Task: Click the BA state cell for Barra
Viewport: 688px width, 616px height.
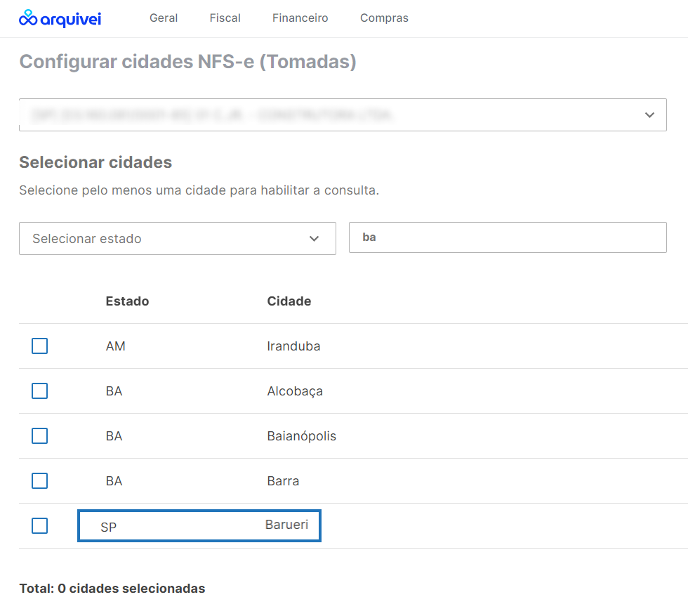Action: coord(114,480)
